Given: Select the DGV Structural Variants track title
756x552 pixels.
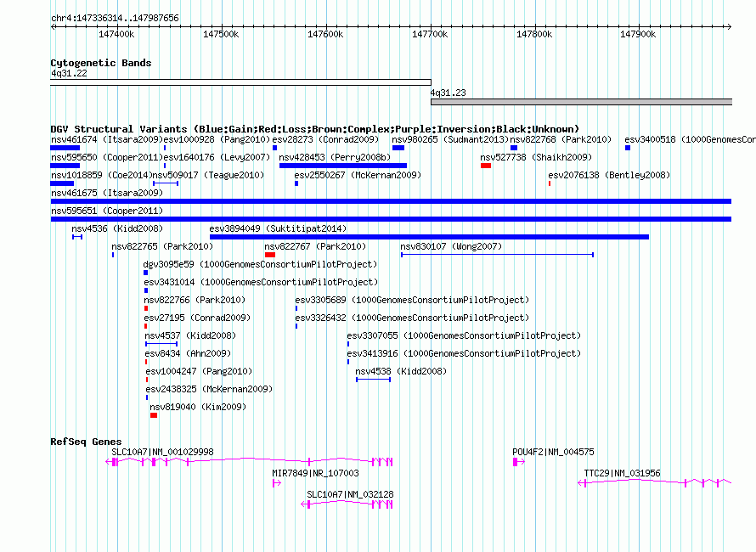Looking at the screenshot, I should pyautogui.click(x=315, y=129).
